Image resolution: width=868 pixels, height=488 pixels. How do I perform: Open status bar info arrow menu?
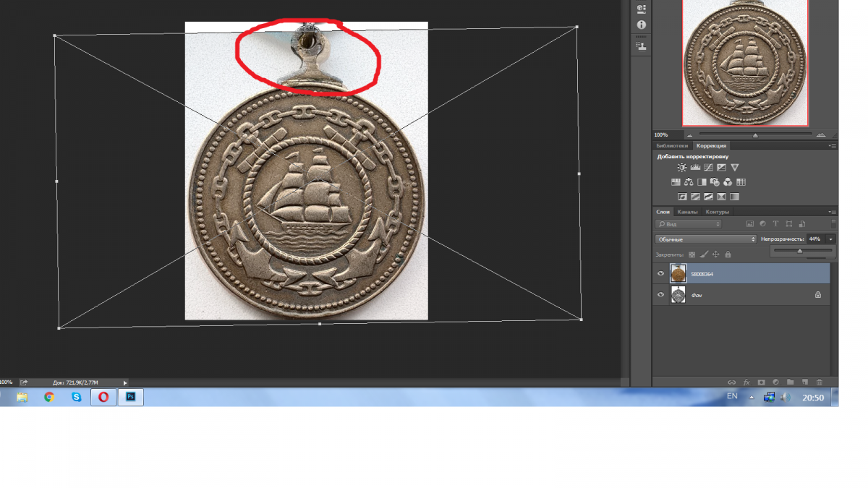(x=124, y=382)
